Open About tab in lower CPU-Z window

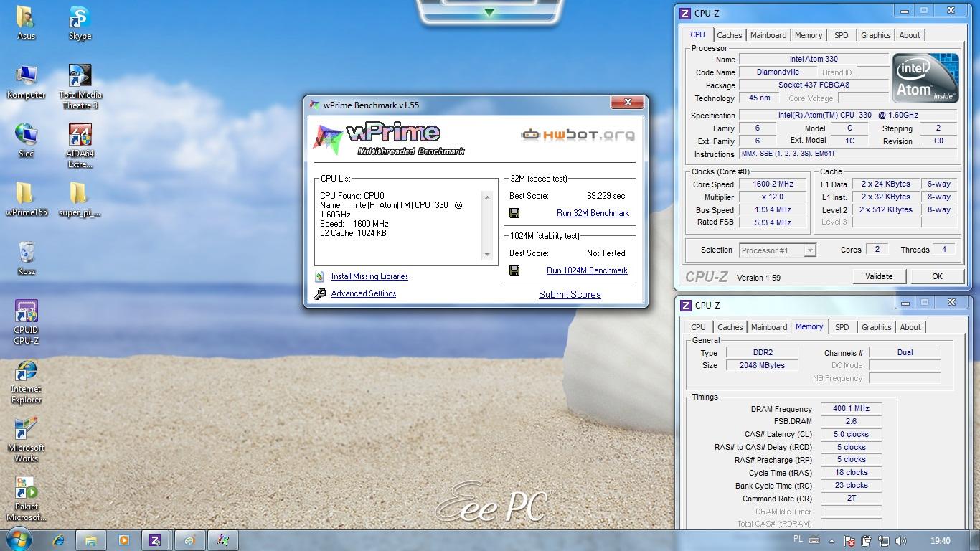pyautogui.click(x=910, y=327)
